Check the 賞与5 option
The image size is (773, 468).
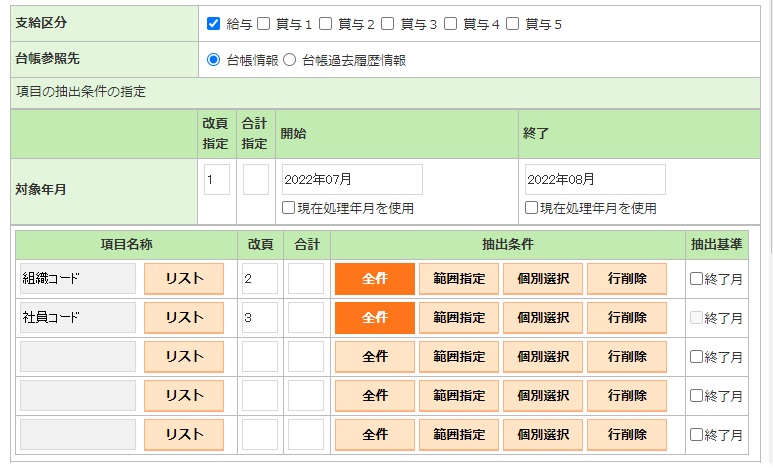[x=513, y=23]
